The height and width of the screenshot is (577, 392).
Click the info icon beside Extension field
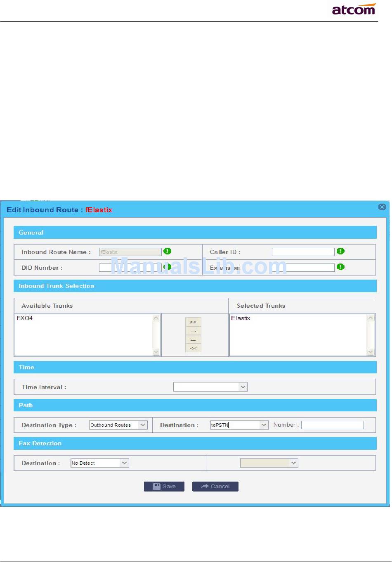point(340,267)
